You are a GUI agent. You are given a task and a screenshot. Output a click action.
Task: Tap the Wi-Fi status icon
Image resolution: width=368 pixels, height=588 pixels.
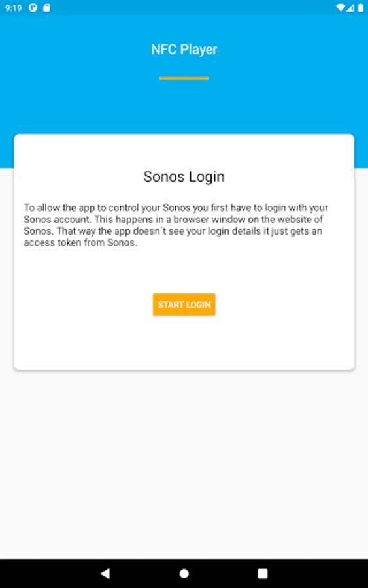341,8
